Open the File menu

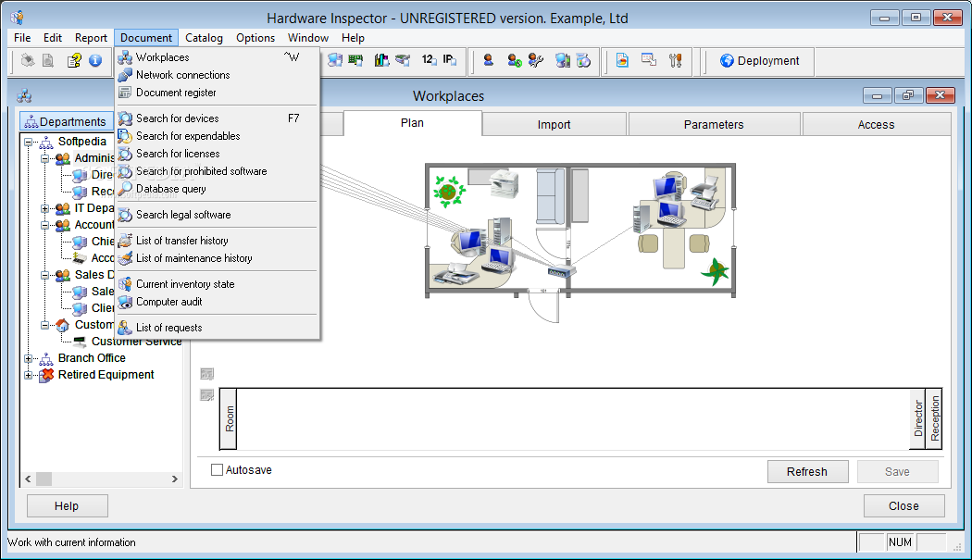click(22, 38)
